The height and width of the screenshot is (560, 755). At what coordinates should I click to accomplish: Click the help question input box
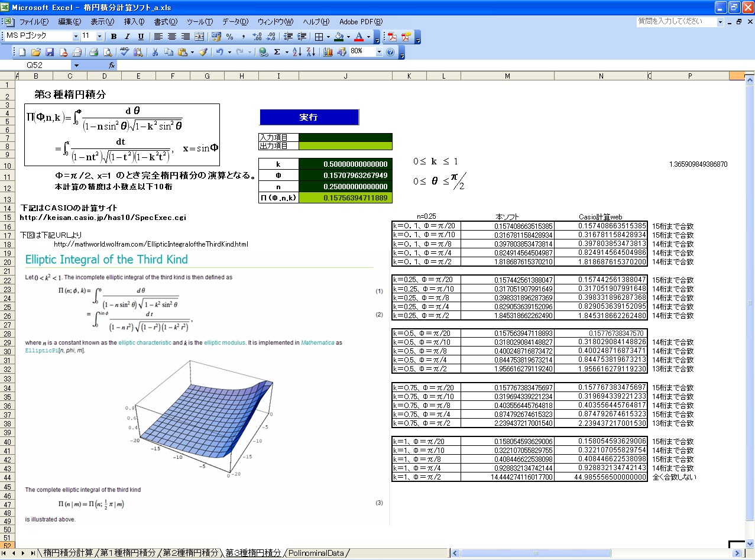677,21
